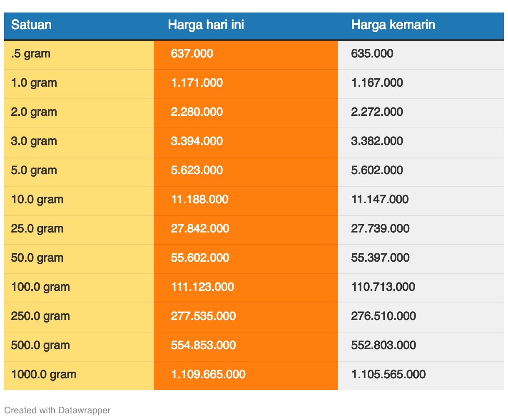Viewport: 508px width, 420px height.
Task: Select the 1.0 gram row label
Action: point(34,83)
